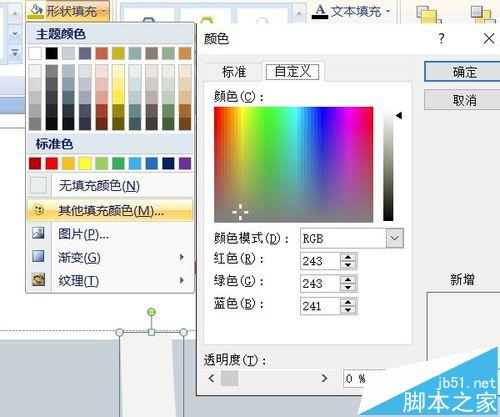
Task: Switch to the 自定义 tab
Action: pyautogui.click(x=292, y=71)
